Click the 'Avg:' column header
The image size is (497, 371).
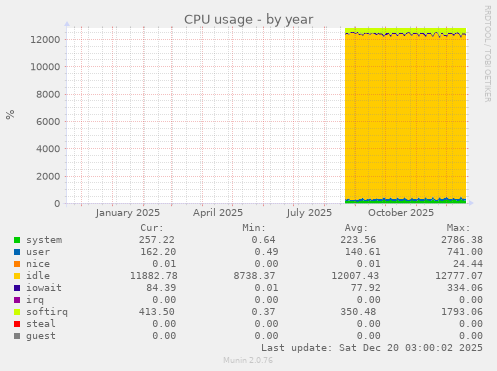356,228
